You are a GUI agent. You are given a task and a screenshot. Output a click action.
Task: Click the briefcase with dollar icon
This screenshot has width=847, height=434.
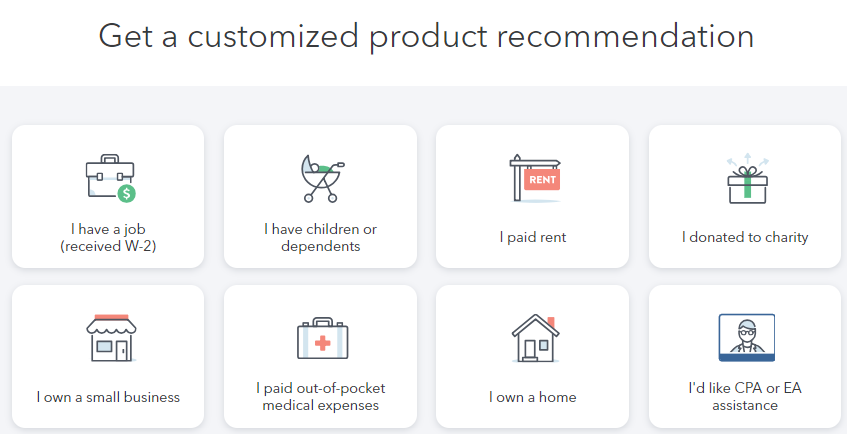point(110,178)
